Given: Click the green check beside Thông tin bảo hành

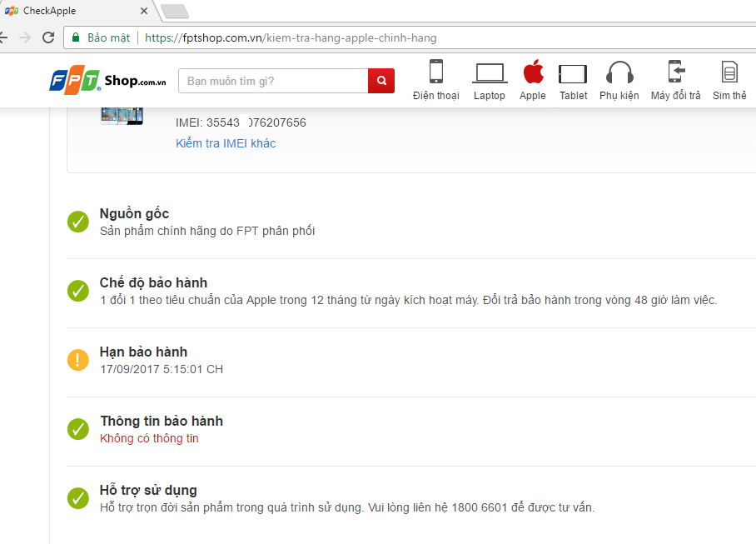Looking at the screenshot, I should [78, 429].
